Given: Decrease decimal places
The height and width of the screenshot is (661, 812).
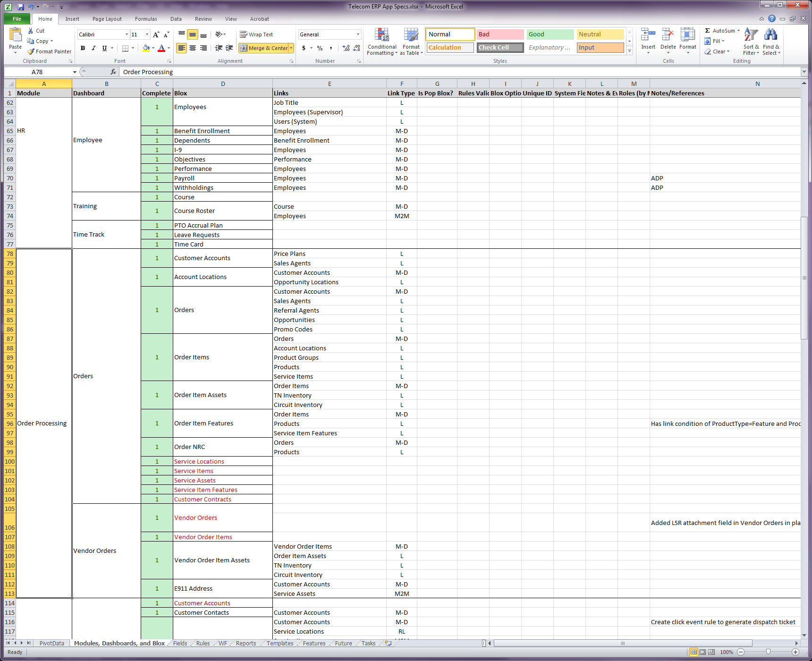Looking at the screenshot, I should [x=357, y=48].
